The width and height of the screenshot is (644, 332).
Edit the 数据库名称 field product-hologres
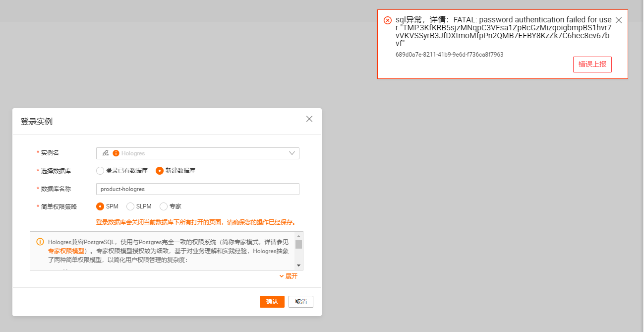(197, 189)
